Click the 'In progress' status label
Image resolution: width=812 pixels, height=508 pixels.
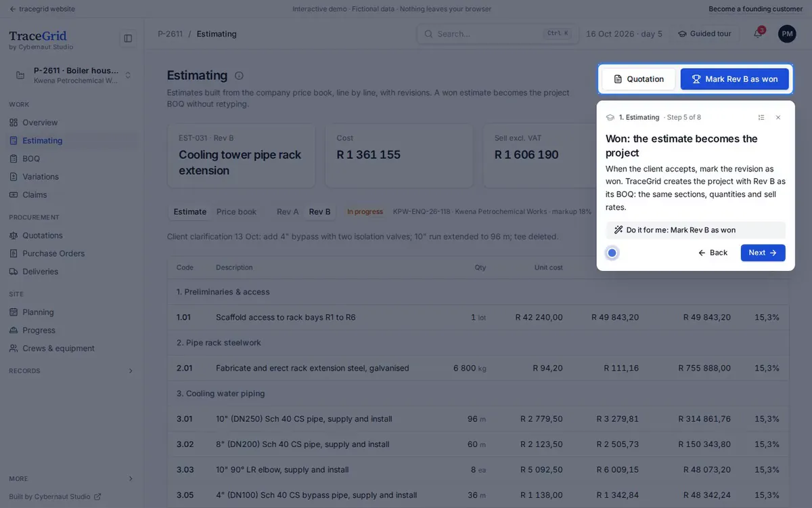click(365, 212)
